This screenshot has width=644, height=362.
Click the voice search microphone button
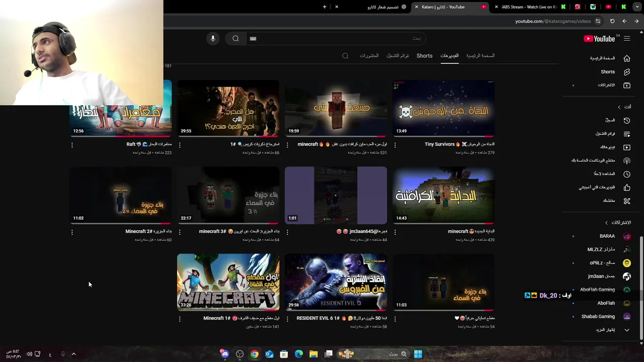point(213,39)
